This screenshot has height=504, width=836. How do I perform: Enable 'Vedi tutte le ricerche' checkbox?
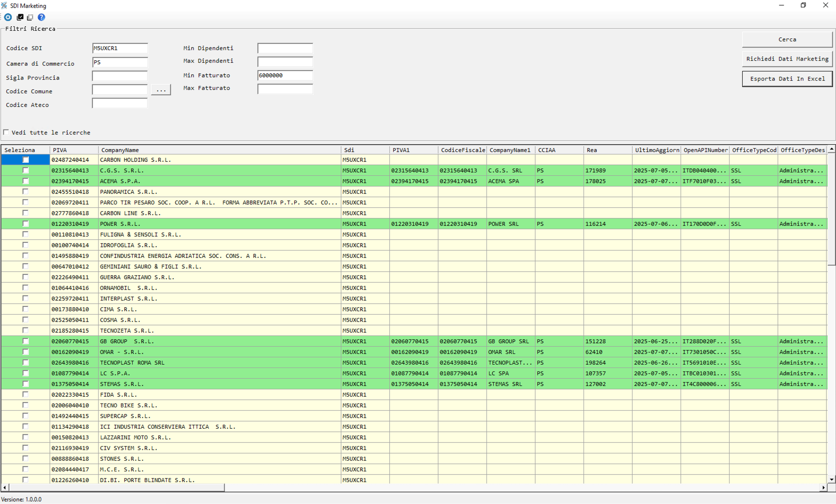coord(6,132)
